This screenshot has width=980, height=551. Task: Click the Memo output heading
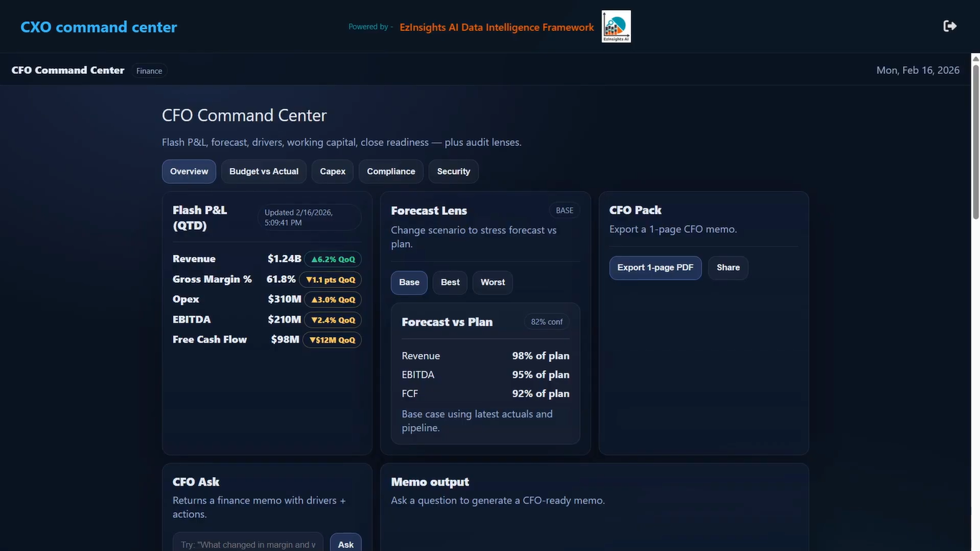[430, 482]
